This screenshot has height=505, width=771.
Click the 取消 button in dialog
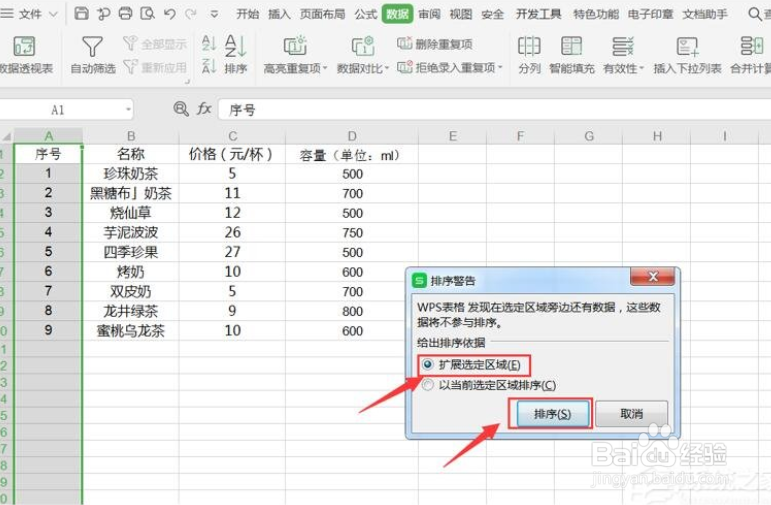click(x=631, y=414)
